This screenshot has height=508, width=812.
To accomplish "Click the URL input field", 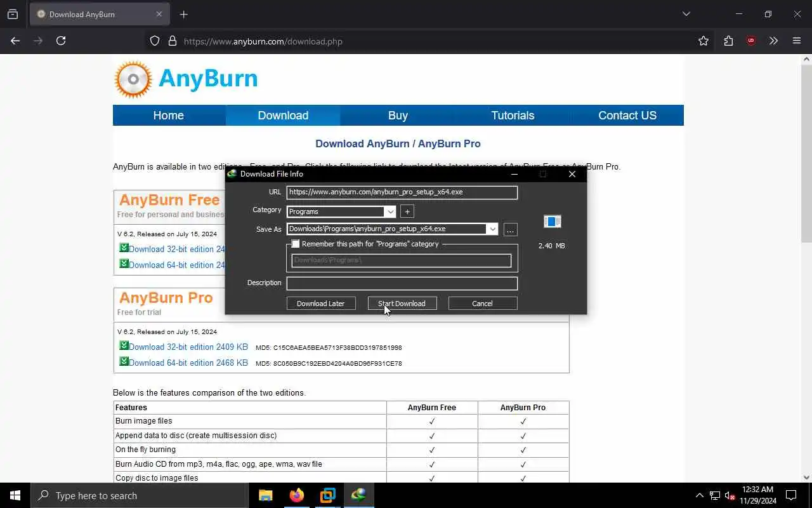I will pos(402,192).
